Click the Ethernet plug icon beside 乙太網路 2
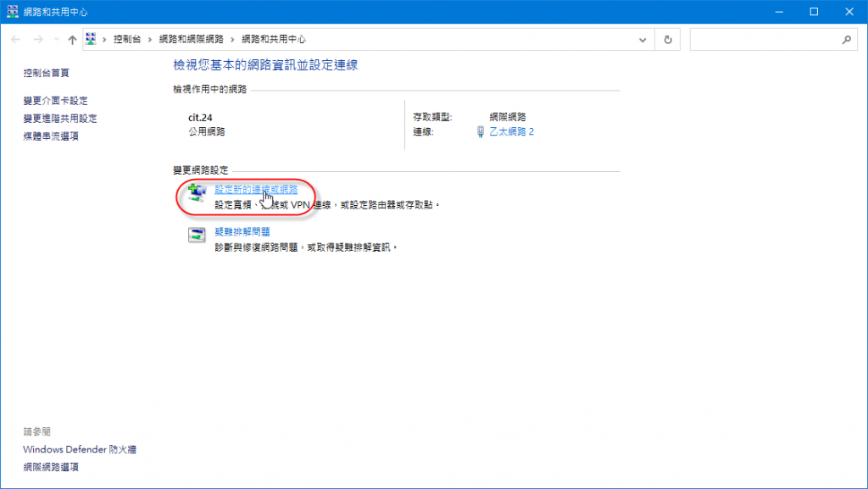Screen dimensions: 868x489 [x=481, y=131]
